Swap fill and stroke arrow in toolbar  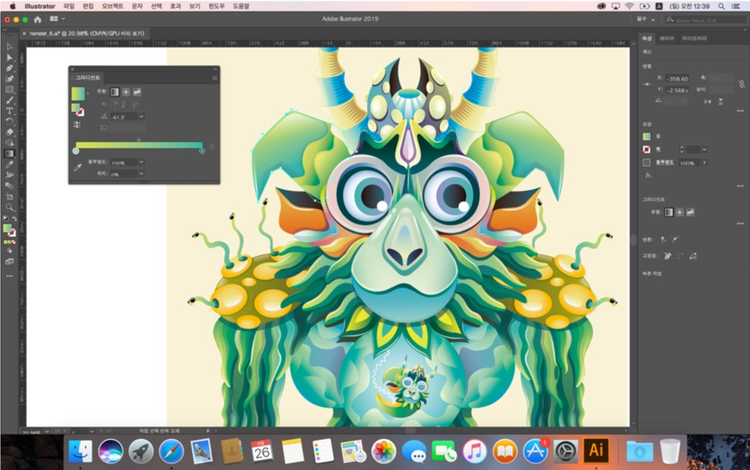[15, 219]
